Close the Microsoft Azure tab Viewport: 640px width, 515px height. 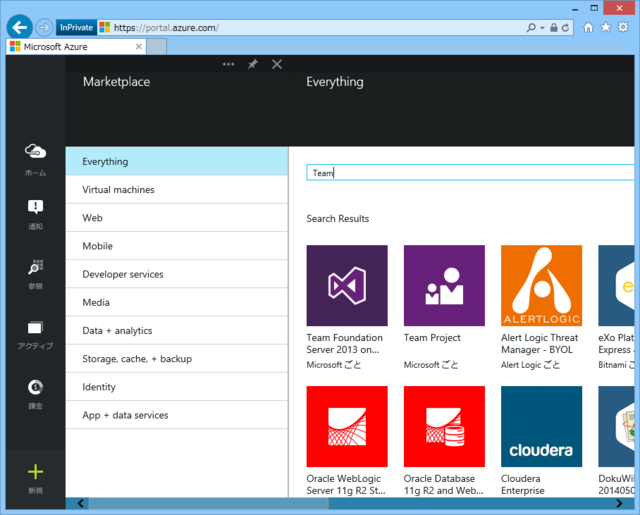click(x=139, y=47)
